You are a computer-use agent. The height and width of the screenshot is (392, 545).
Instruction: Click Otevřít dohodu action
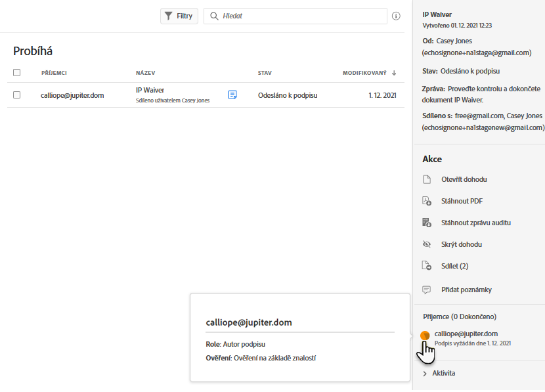pos(464,179)
